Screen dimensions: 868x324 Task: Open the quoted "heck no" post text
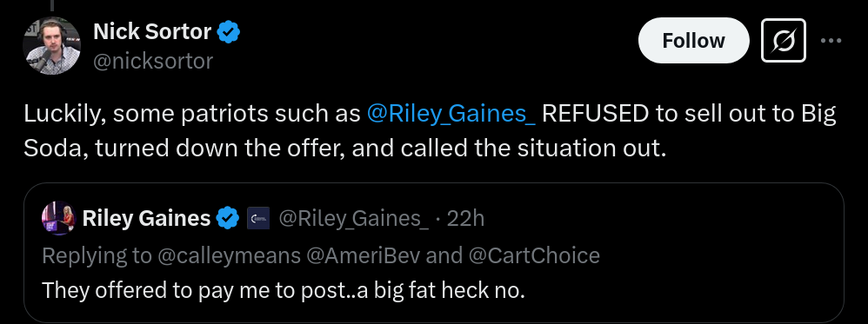coord(283,290)
